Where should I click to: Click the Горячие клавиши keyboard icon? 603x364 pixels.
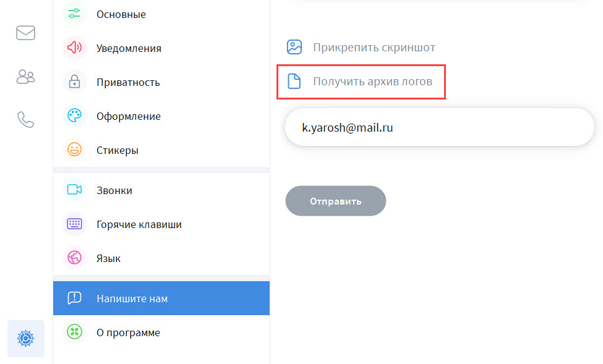tap(74, 224)
